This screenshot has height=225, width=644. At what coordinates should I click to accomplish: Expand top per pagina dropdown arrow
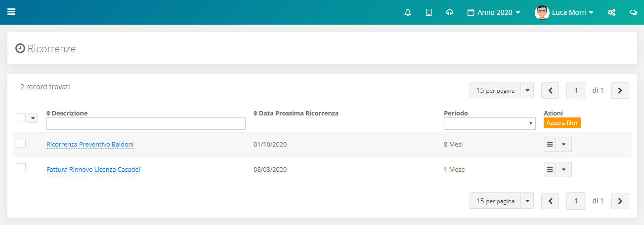[x=527, y=90]
